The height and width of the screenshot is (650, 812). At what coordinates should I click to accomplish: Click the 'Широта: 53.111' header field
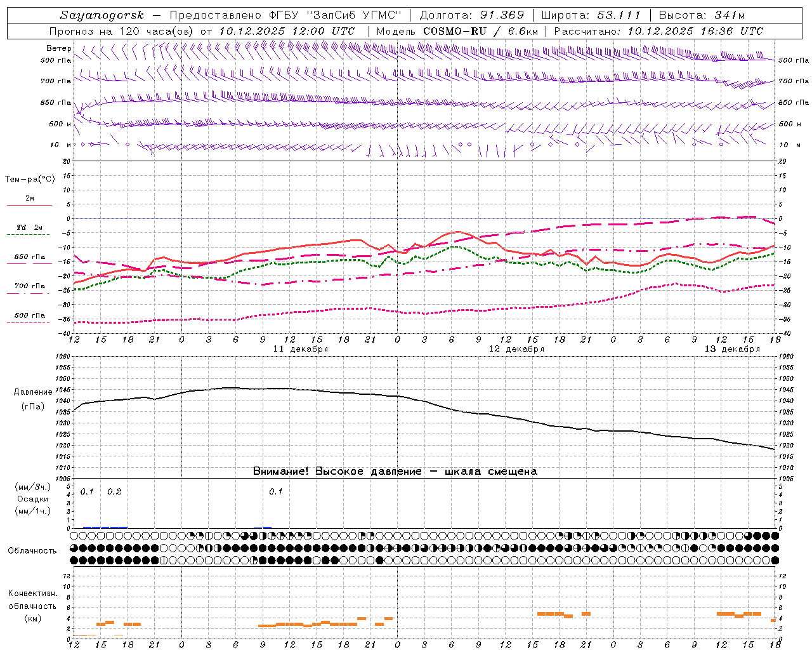591,15
